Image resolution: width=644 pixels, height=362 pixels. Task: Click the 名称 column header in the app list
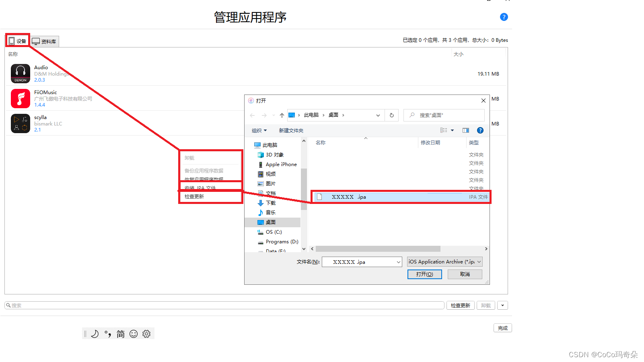pos(13,54)
